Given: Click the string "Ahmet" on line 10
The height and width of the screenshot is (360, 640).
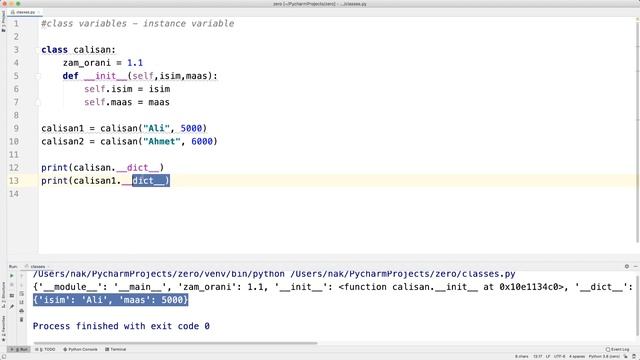Looking at the screenshot, I should coord(162,141).
